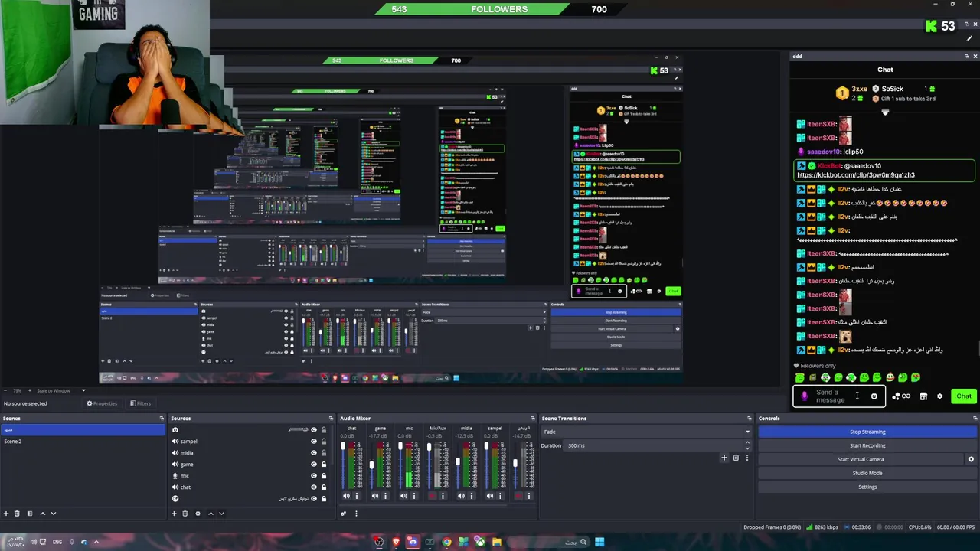Viewport: 980px width, 551px height.
Task: Remove scene transition with trash icon
Action: [x=736, y=458]
